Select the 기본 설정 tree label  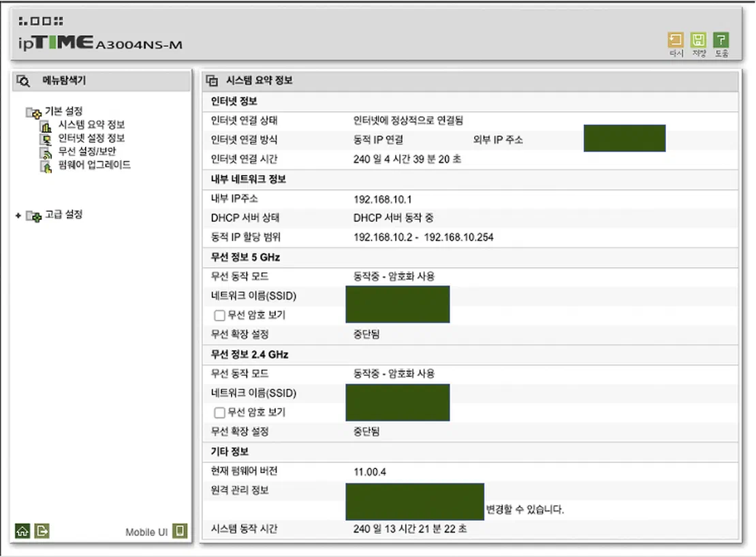(x=63, y=111)
